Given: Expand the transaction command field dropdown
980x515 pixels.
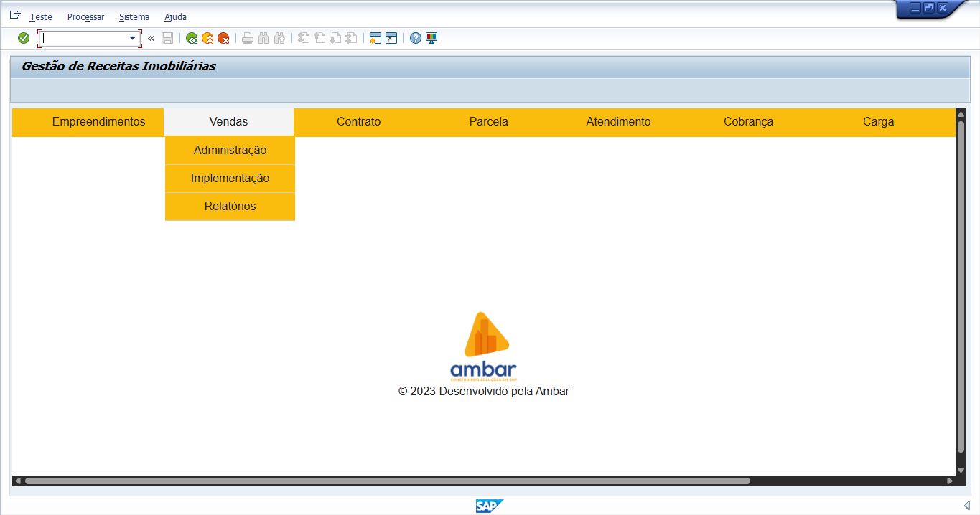Looking at the screenshot, I should (x=133, y=38).
